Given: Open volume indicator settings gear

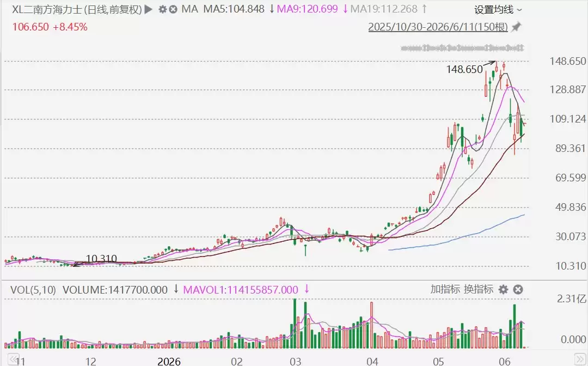Looking at the screenshot, I should tap(503, 290).
